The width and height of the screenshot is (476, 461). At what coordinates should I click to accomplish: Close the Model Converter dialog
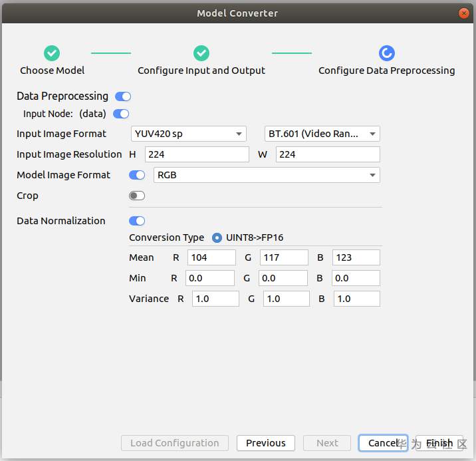pyautogui.click(x=463, y=13)
